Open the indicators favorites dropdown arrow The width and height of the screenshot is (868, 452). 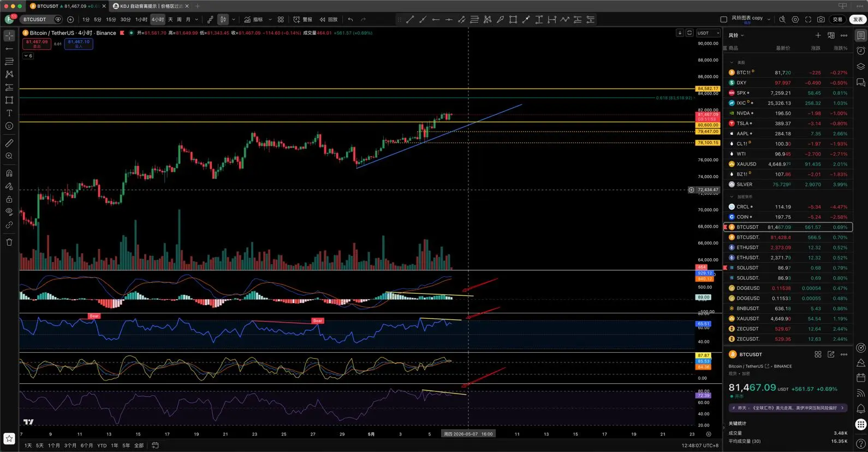[270, 20]
